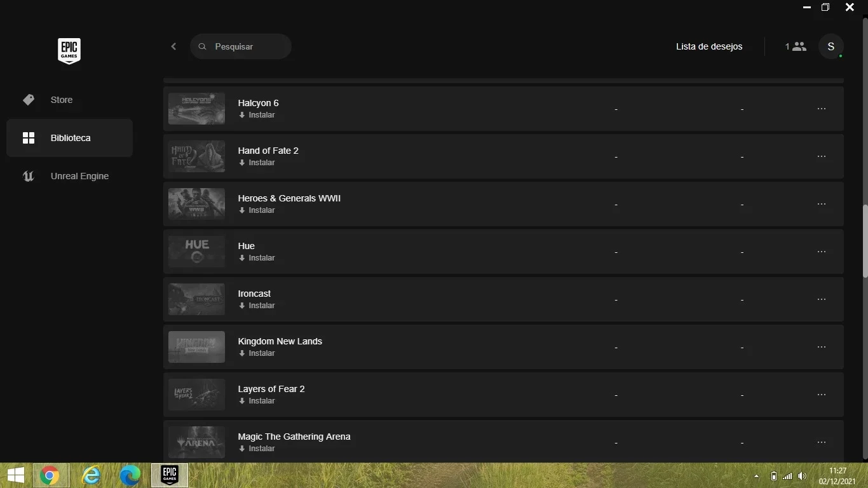
Task: Open the Unreal Engine logo icon
Action: pos(29,176)
